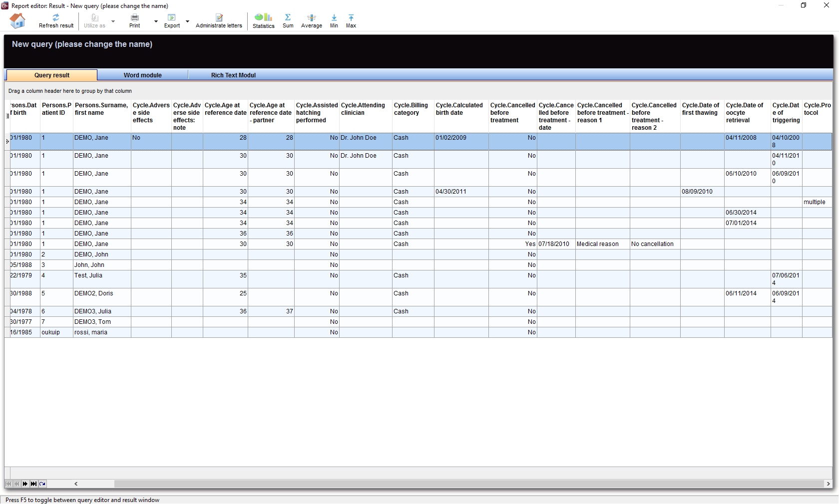Jump to the next page of records
This screenshot has width=839, height=504.
pos(25,484)
